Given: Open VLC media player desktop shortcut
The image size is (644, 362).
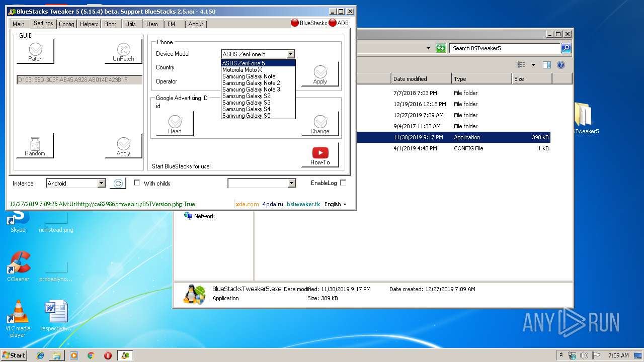Looking at the screenshot, I should pos(18,319).
